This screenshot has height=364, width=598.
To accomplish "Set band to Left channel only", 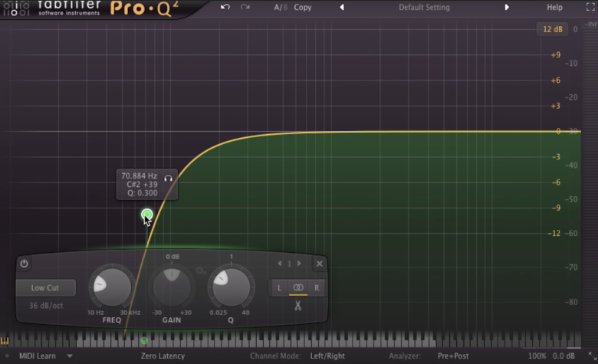I will pyautogui.click(x=280, y=288).
